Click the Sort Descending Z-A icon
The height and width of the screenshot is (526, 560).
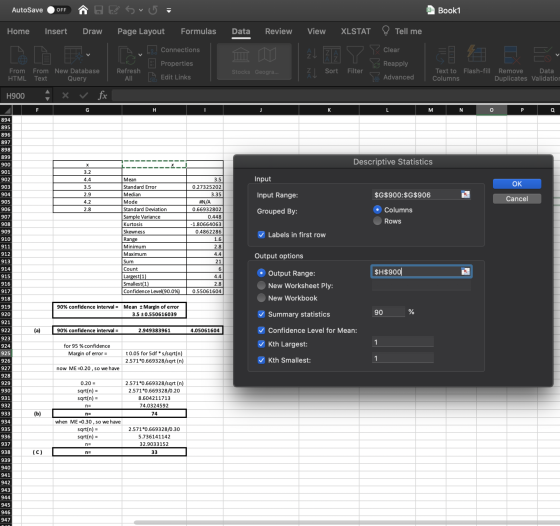(x=311, y=73)
